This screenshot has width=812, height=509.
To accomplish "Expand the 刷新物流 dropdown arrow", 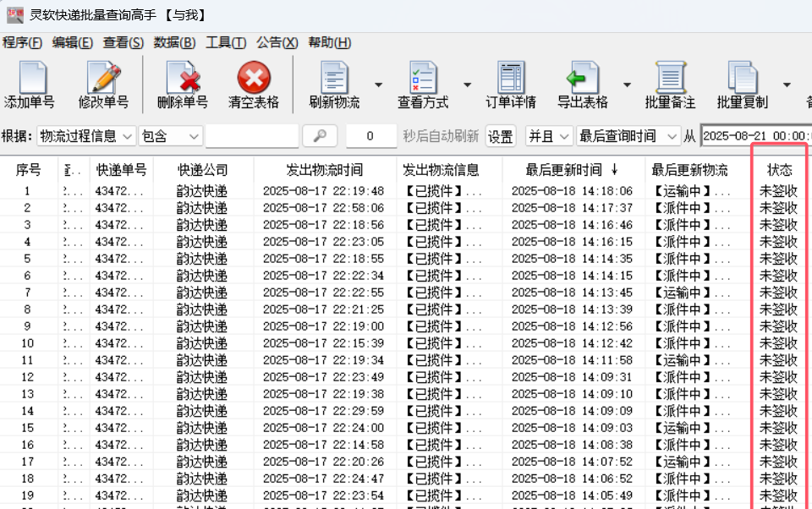I will tap(379, 85).
